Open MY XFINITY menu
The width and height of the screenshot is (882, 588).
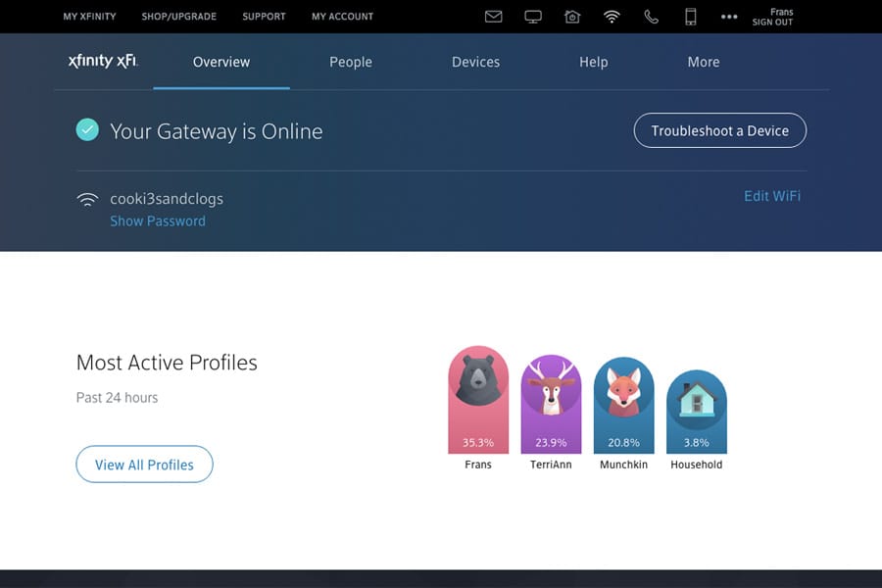(x=89, y=17)
